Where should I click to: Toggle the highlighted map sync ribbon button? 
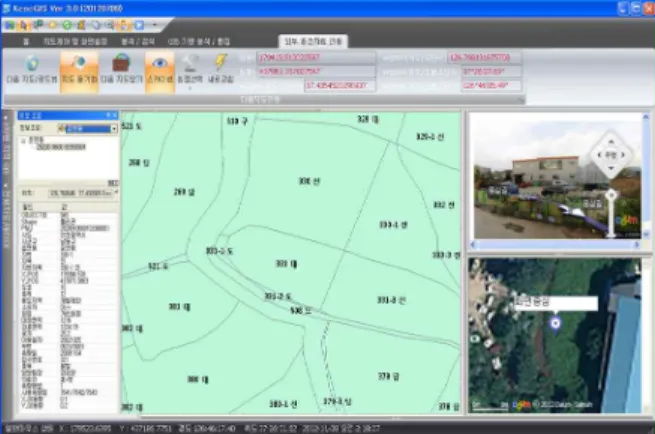click(x=79, y=71)
